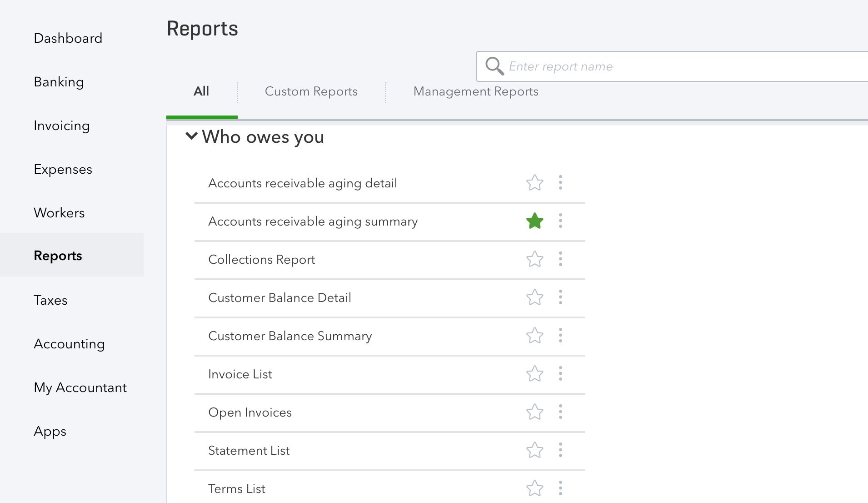This screenshot has width=868, height=503.
Task: Open more options for Customer Balance Summary
Action: click(560, 336)
